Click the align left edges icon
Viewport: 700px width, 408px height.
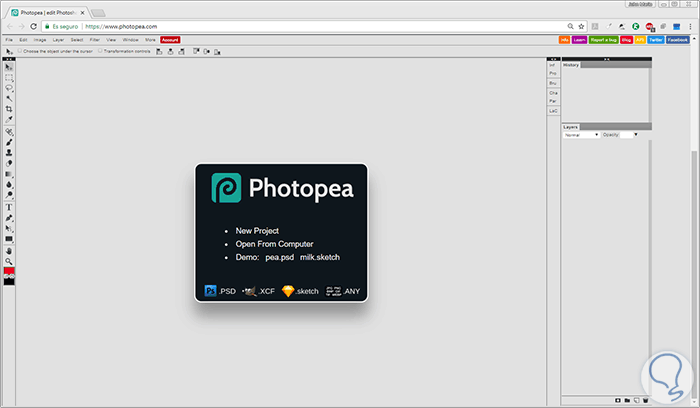tap(159, 52)
